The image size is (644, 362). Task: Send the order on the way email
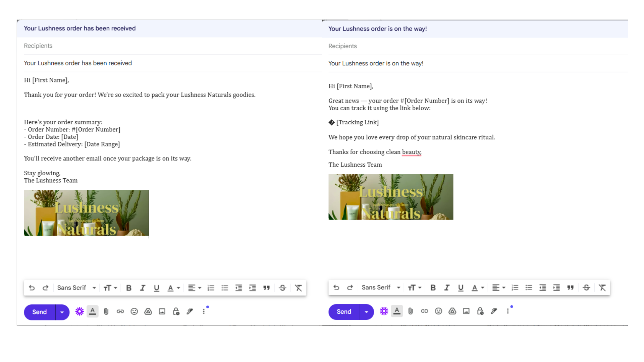(344, 312)
